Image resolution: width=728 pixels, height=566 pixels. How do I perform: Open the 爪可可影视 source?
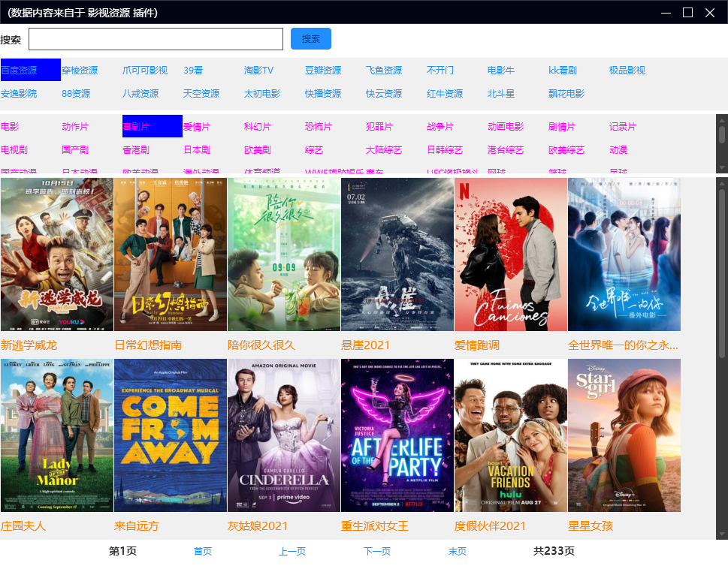[x=145, y=70]
